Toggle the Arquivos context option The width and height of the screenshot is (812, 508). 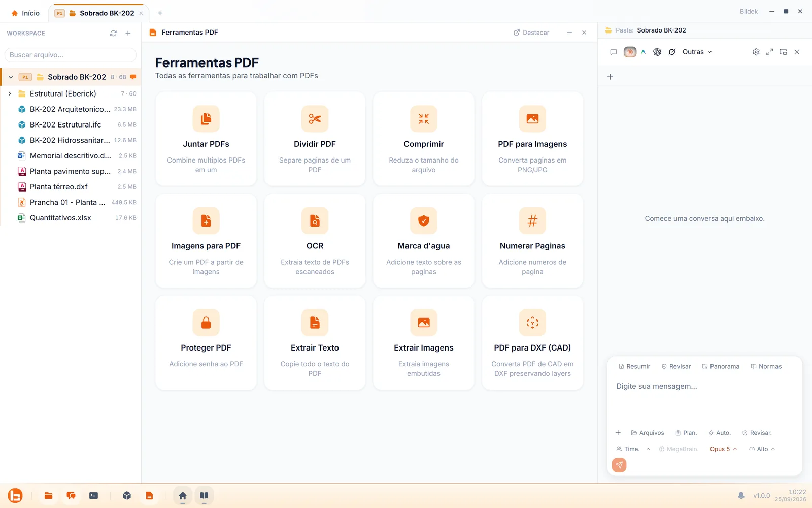click(x=648, y=433)
